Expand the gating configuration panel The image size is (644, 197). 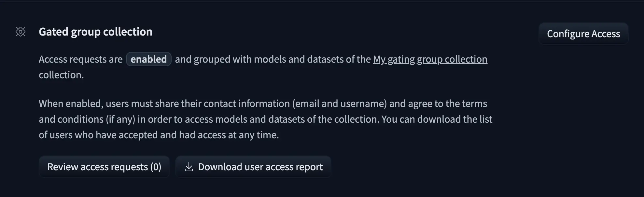pyautogui.click(x=583, y=34)
